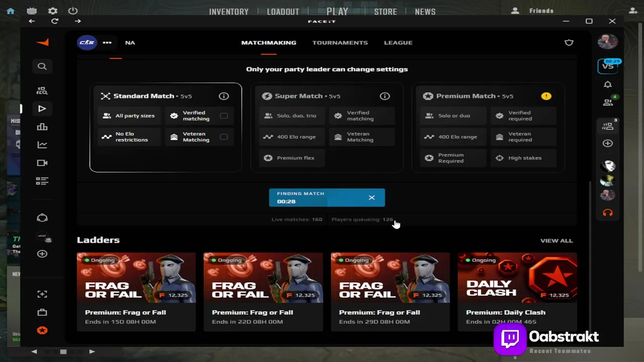The height and width of the screenshot is (362, 644).
Task: Click VIEW ALL ladders link
Action: (556, 240)
